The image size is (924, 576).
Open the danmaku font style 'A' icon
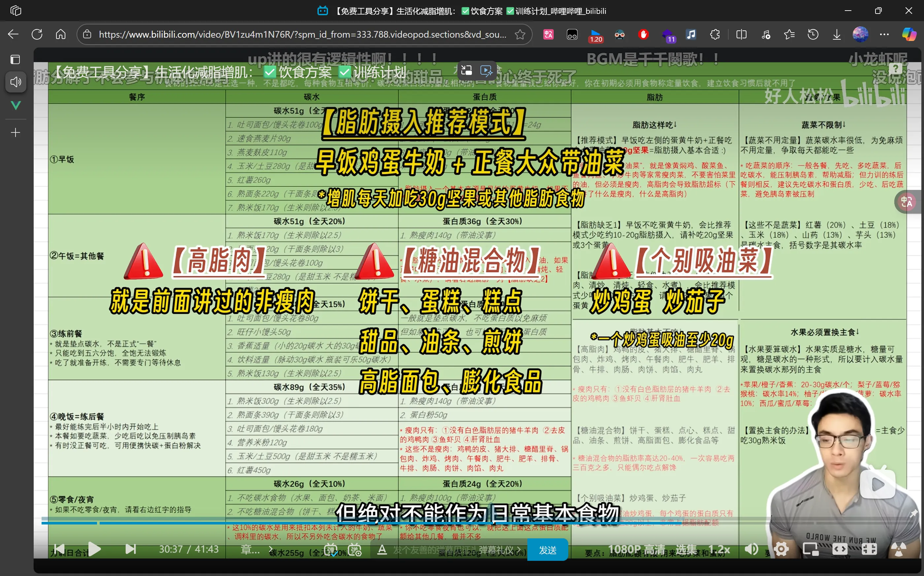(382, 550)
